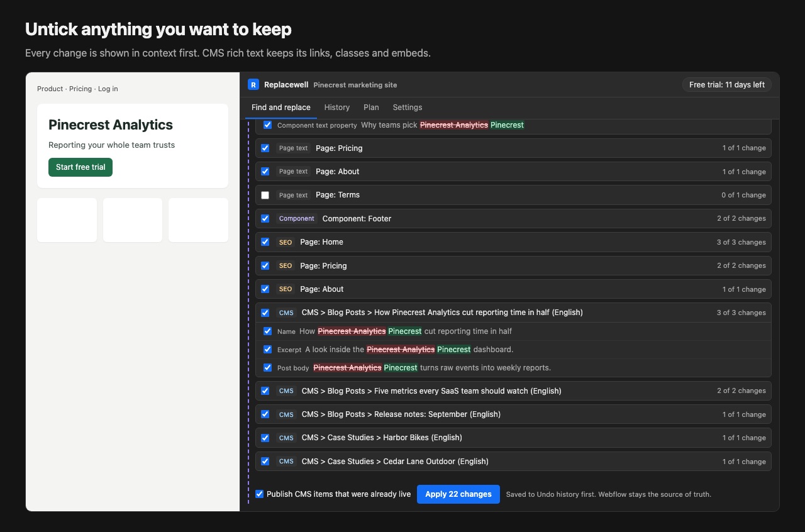The height and width of the screenshot is (532, 805).
Task: Click the '0 of 1 change' count text
Action: (x=743, y=195)
